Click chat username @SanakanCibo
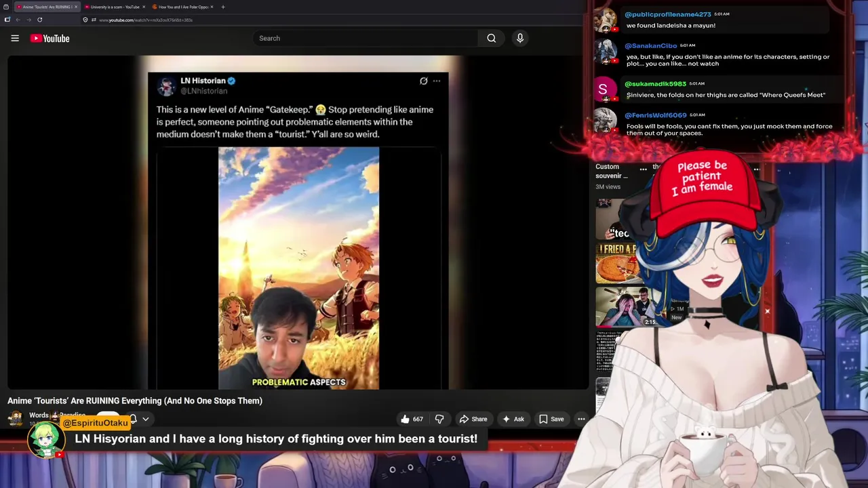This screenshot has width=868, height=488. click(x=651, y=45)
